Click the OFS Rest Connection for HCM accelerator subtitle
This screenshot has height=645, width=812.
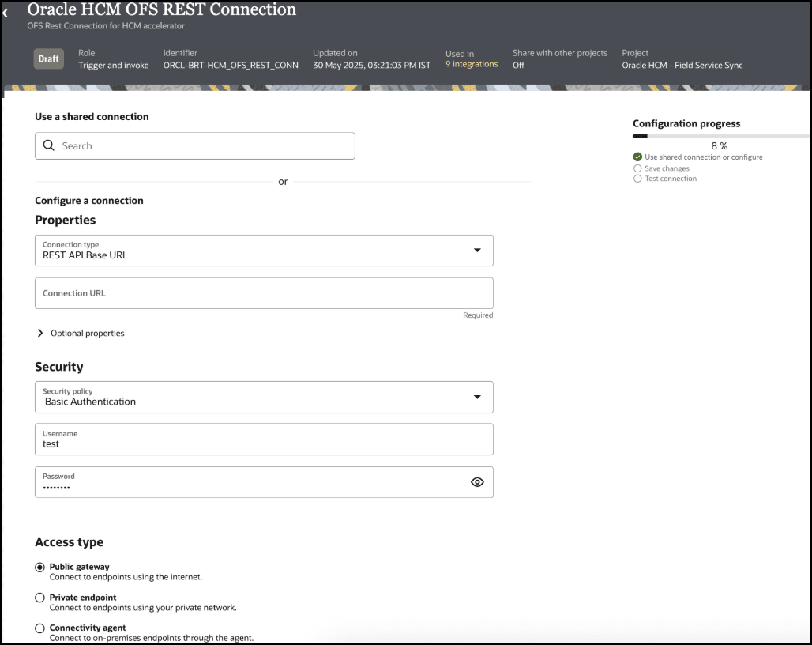pyautogui.click(x=106, y=26)
